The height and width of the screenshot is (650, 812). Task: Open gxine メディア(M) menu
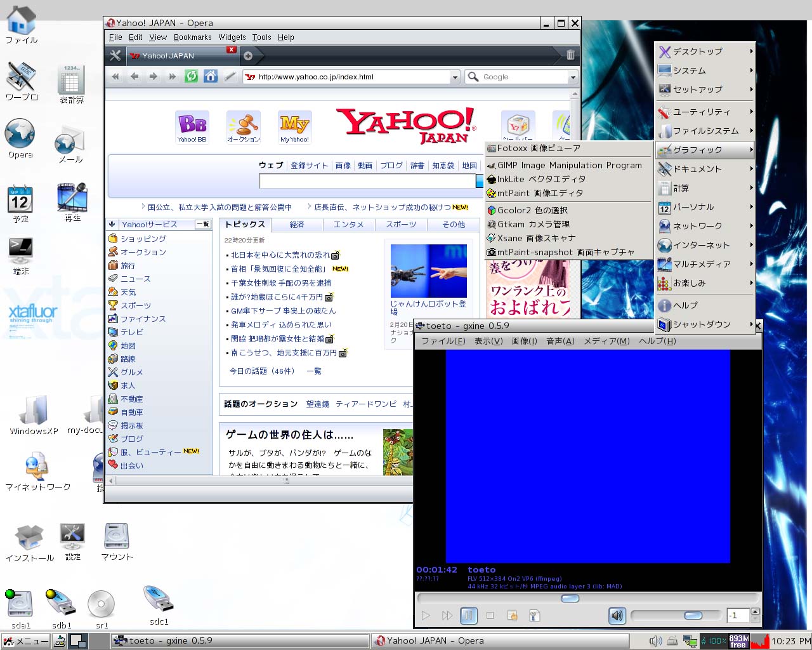pos(606,341)
